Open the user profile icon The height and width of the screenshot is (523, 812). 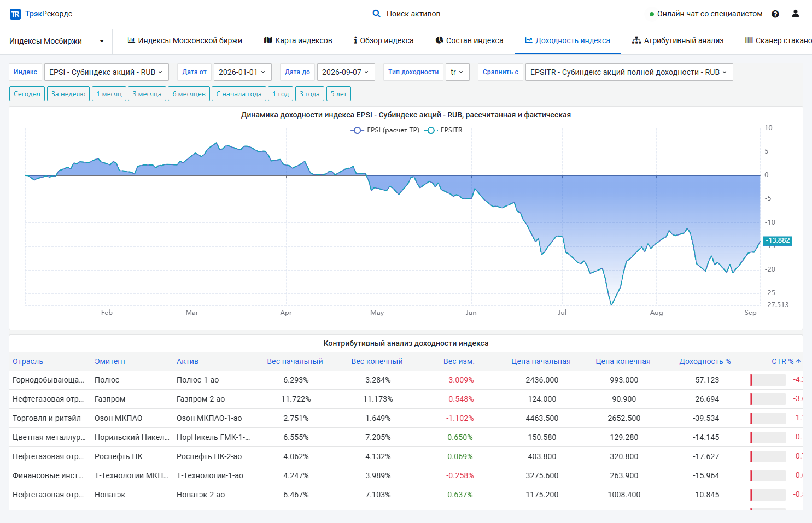coord(796,14)
